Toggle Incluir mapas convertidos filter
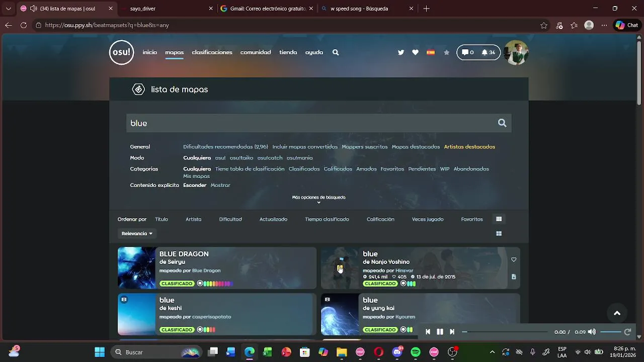 coord(305,147)
